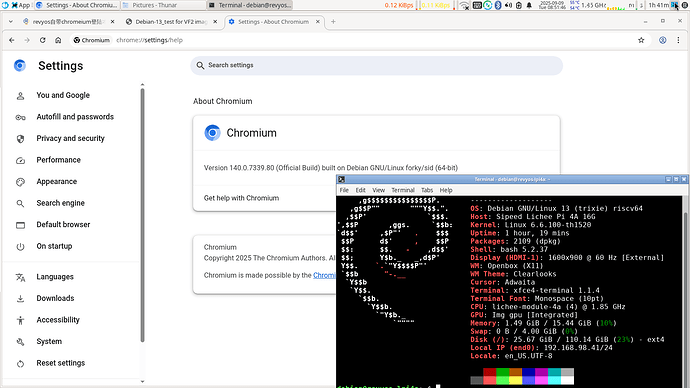Screen dimensions: 690x388
Task: Click the download icon beside Downloads
Action: click(x=20, y=299)
